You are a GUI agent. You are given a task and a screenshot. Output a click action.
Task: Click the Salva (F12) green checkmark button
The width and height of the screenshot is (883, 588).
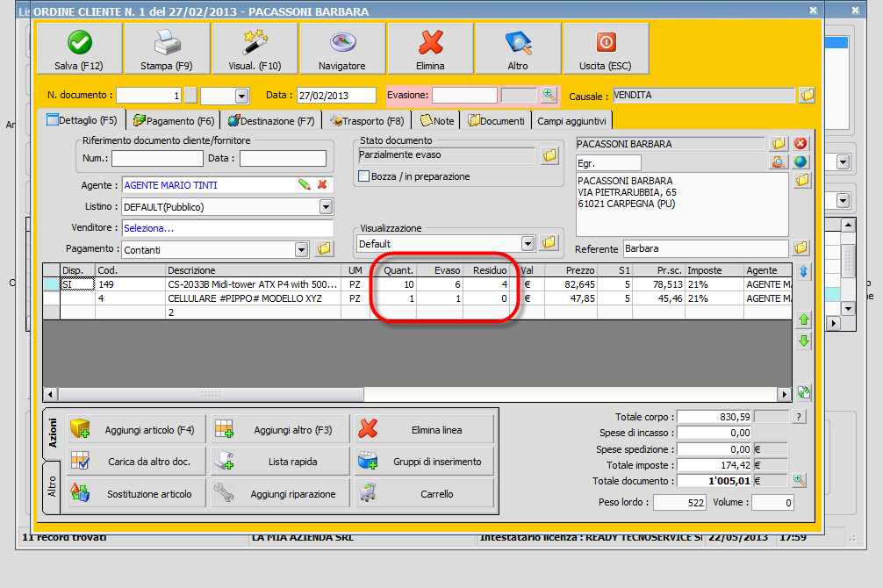click(x=79, y=49)
